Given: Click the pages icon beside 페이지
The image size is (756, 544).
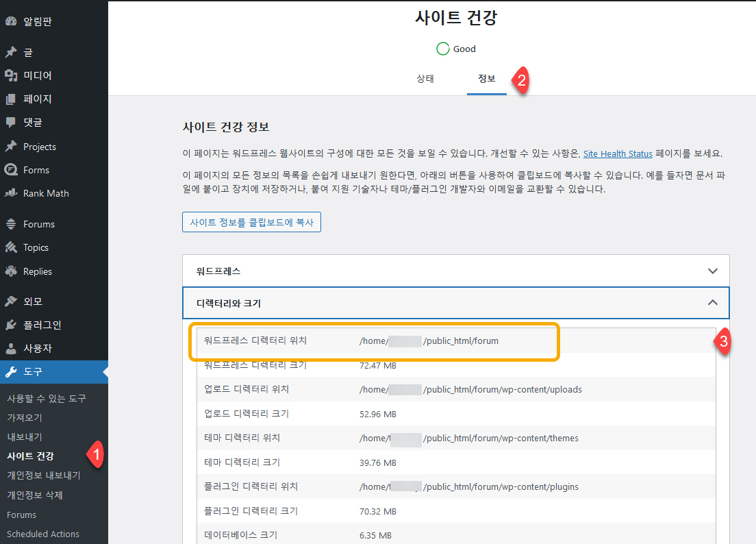Looking at the screenshot, I should click(x=11, y=99).
